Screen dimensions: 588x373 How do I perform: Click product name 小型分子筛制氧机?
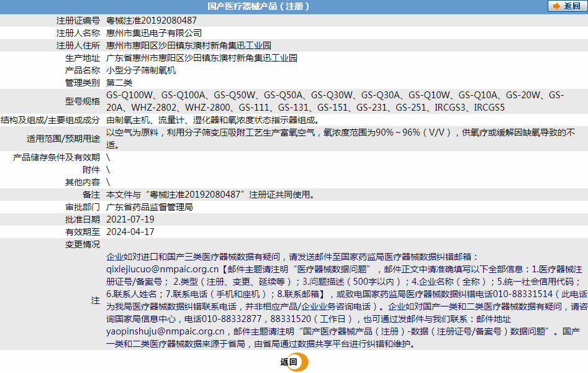(x=141, y=70)
